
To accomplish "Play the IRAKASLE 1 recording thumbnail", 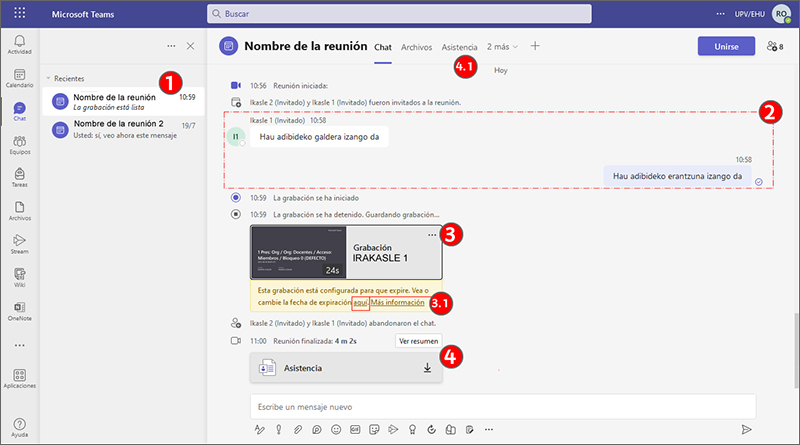I will pyautogui.click(x=298, y=253).
